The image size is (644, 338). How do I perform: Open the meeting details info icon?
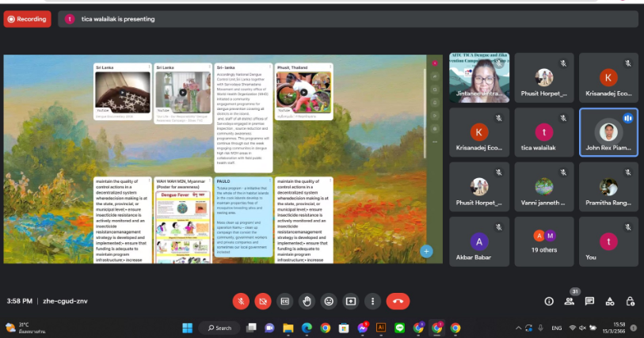[x=549, y=301]
